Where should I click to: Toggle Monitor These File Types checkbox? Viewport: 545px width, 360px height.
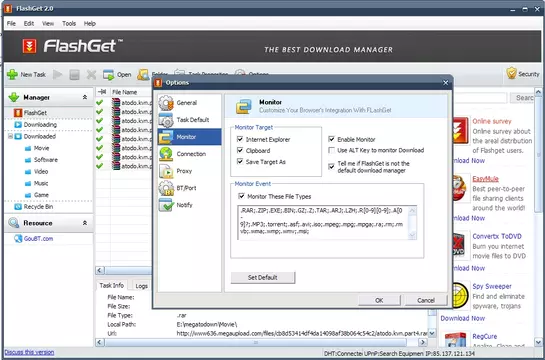click(242, 196)
